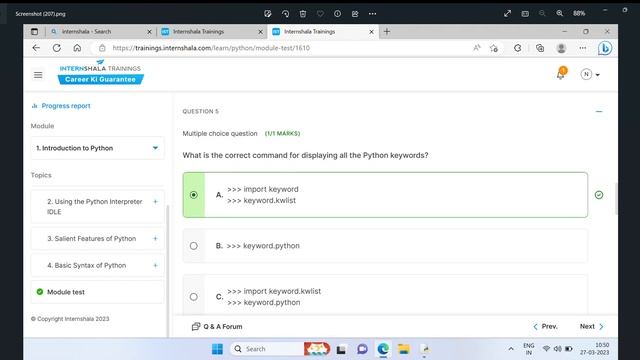Show hidden system tray icons
Image resolution: width=640 pixels, height=360 pixels.
click(x=511, y=349)
